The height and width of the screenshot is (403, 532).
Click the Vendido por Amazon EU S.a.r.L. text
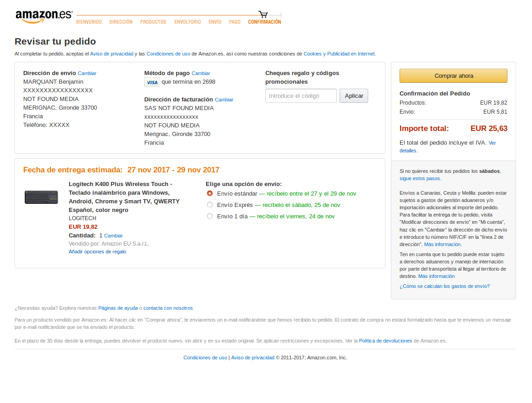coord(109,244)
